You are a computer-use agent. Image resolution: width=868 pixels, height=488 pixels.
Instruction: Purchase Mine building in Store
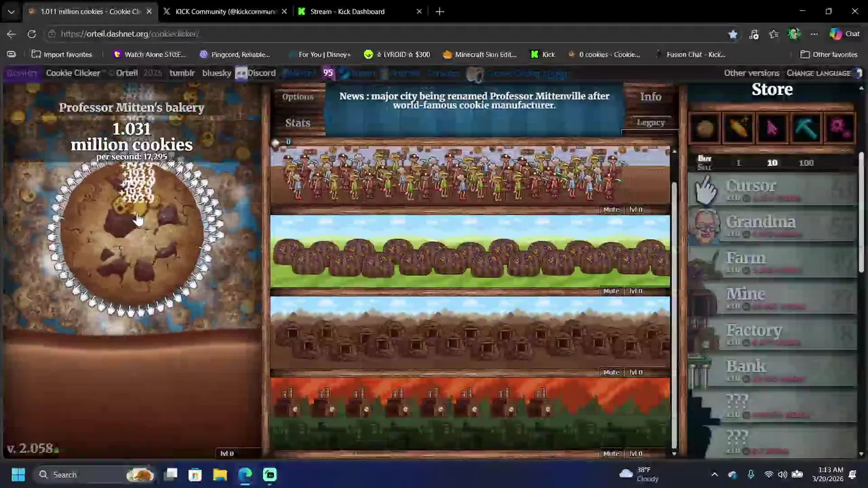772,298
